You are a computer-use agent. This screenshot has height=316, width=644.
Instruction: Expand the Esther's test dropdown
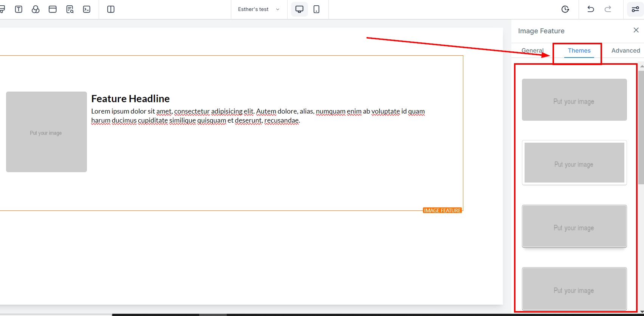(259, 9)
